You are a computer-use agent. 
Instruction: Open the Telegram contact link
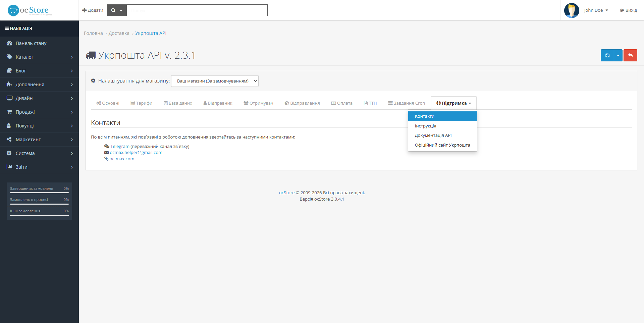(x=120, y=147)
